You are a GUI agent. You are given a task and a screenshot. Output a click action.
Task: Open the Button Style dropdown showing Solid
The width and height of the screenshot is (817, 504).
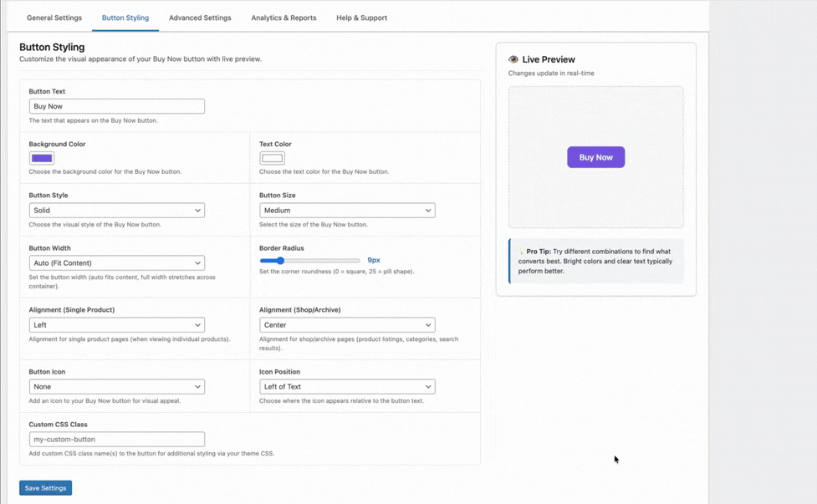point(116,210)
